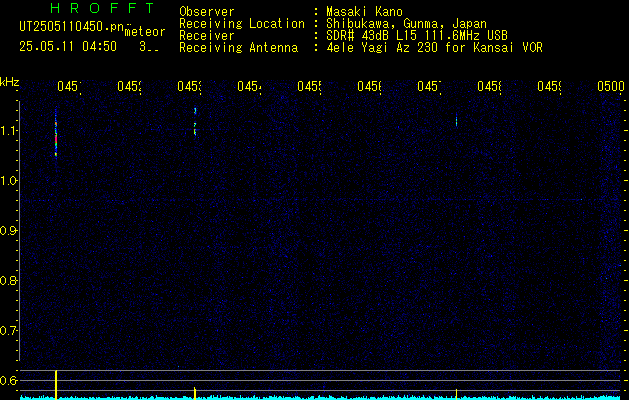Click the strongest red-yellow meteor echo streak
This screenshot has height=400, width=629.
click(56, 134)
